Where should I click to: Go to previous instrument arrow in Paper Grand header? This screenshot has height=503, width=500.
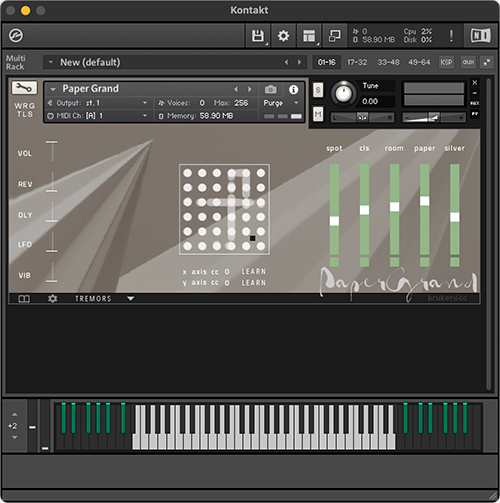(x=236, y=89)
